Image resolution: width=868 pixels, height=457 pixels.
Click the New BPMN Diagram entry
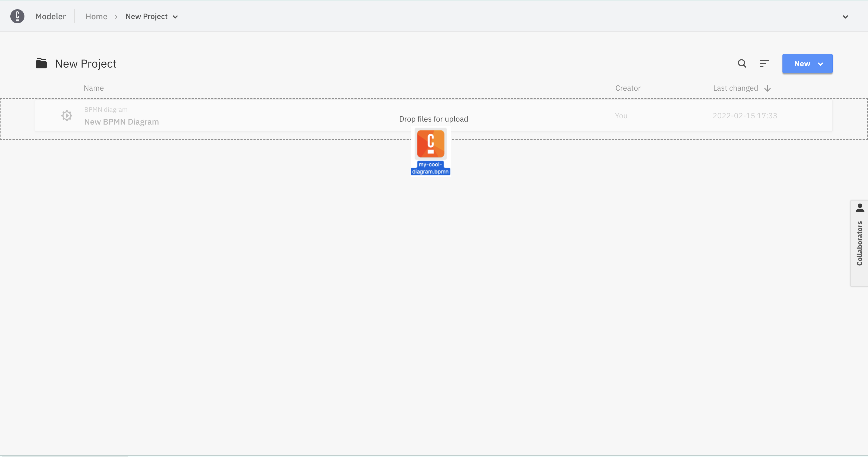coord(121,122)
